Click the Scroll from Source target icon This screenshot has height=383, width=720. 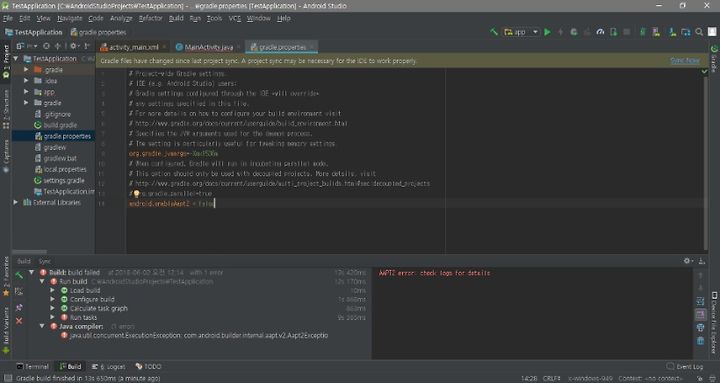point(46,46)
